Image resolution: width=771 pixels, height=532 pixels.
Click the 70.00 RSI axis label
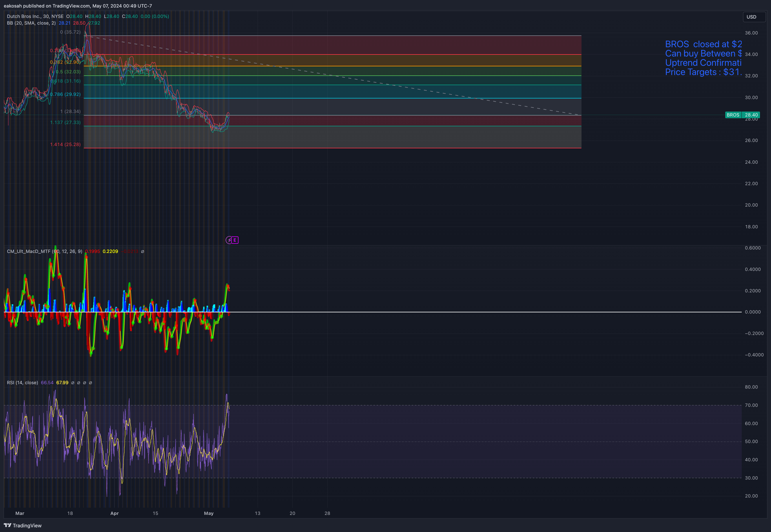click(x=751, y=405)
